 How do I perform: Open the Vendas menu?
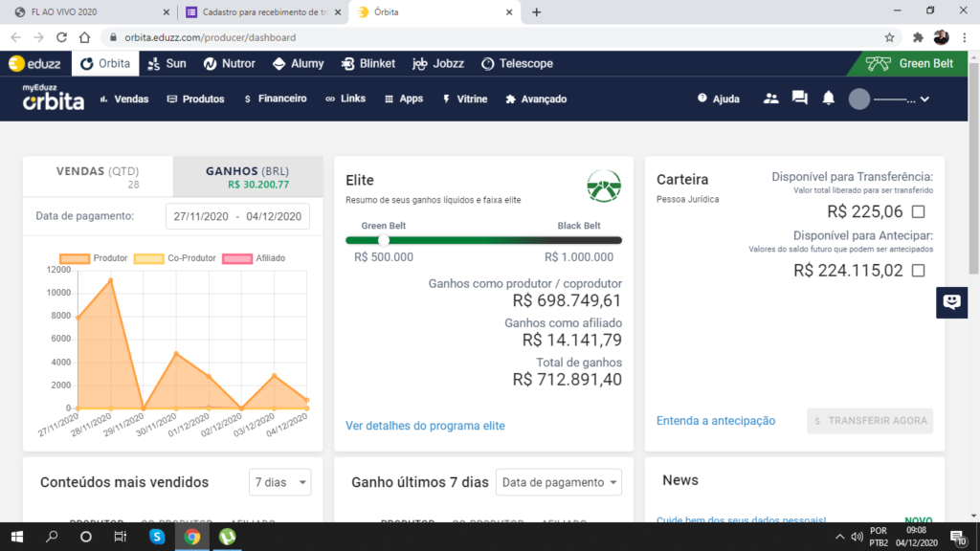click(124, 99)
